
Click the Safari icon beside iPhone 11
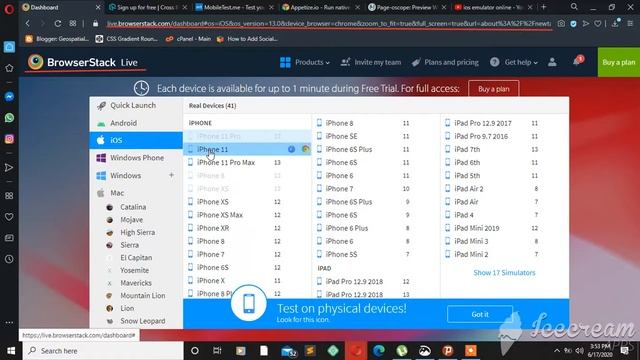pyautogui.click(x=291, y=149)
